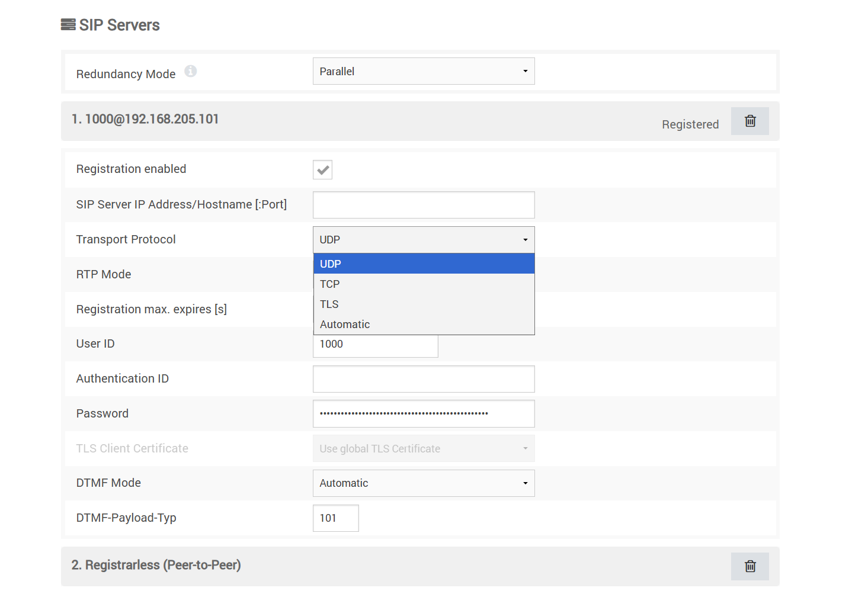Screen dimensions: 868x594
Task: Collapse the Transport Protocol dropdown
Action: coord(423,240)
